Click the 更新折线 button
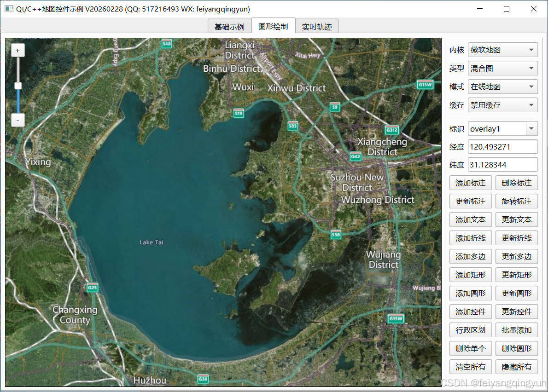Image resolution: width=548 pixels, height=392 pixels. coord(517,238)
